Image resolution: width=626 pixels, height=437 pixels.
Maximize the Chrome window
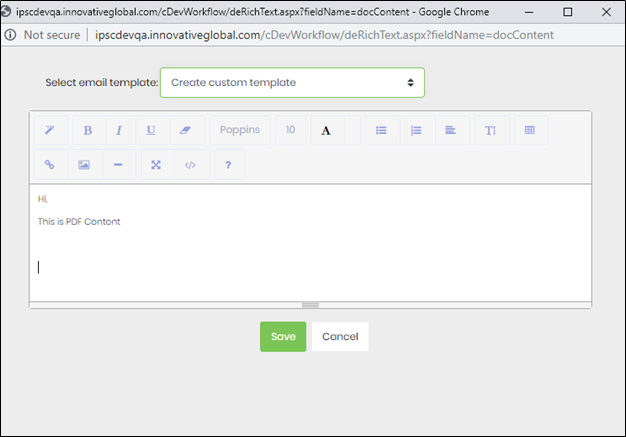point(567,12)
